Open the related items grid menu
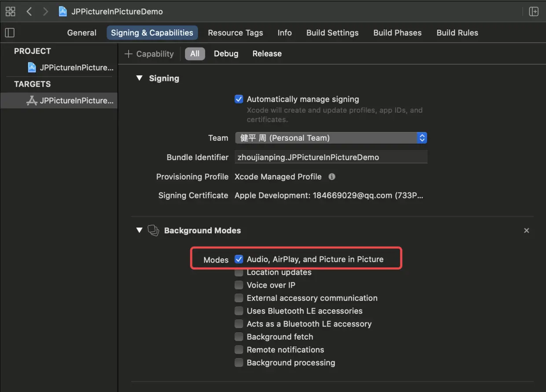Viewport: 546px width, 392px height. click(x=10, y=11)
